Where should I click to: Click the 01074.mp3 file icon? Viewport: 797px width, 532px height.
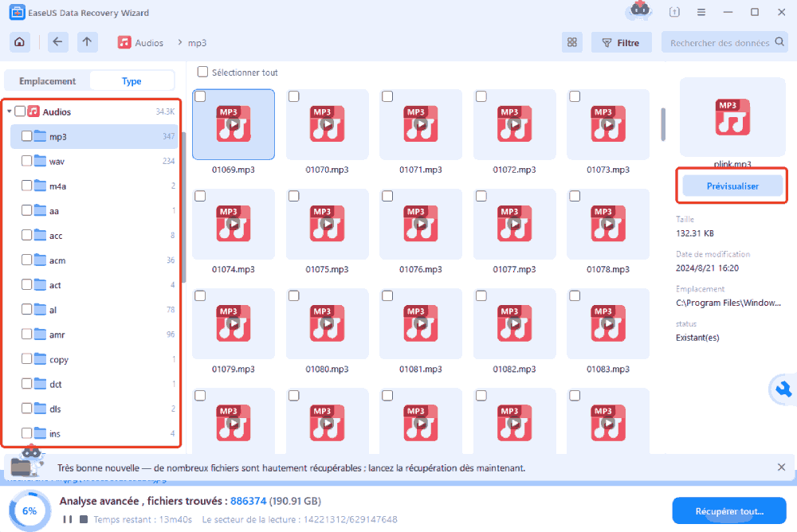click(234, 224)
